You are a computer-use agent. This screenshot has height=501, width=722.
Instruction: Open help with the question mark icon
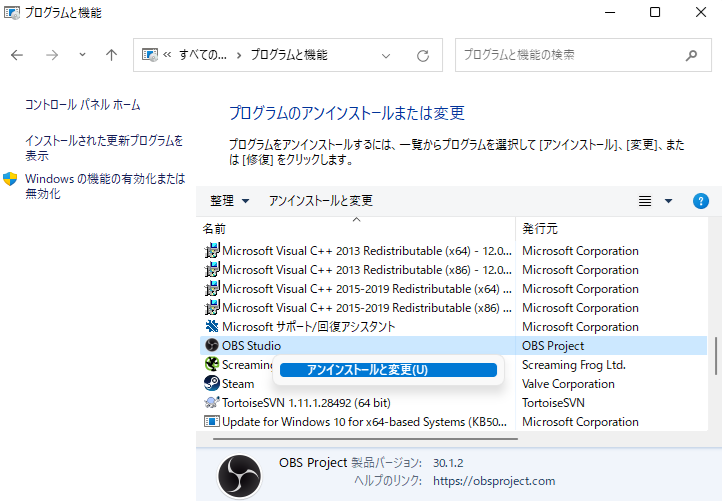pyautogui.click(x=700, y=201)
